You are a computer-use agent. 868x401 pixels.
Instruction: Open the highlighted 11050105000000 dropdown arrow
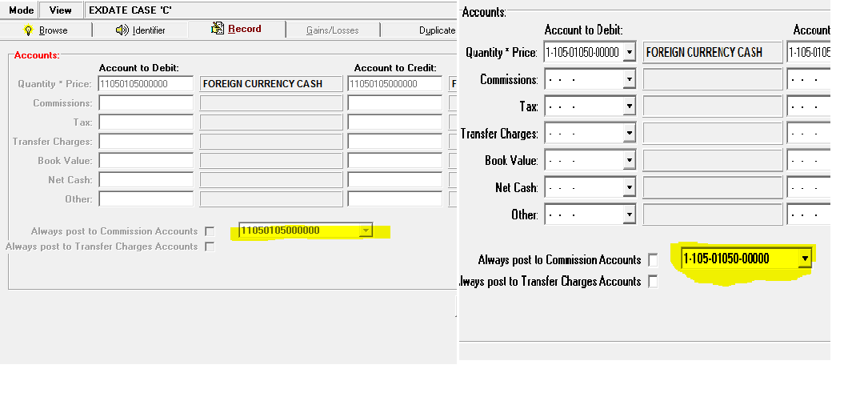point(366,231)
